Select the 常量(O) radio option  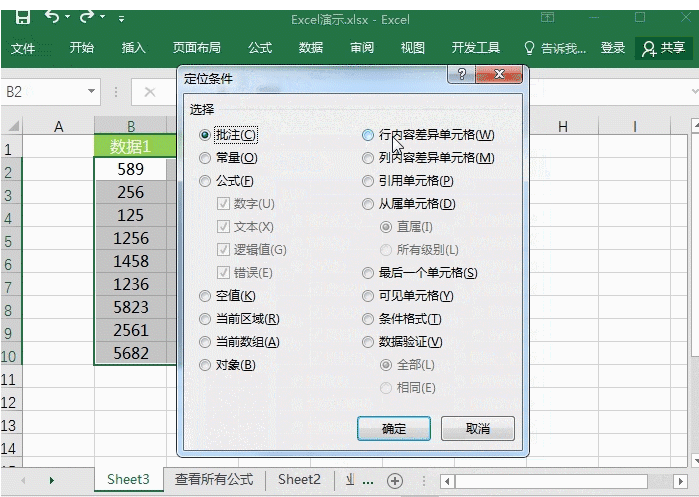(205, 158)
